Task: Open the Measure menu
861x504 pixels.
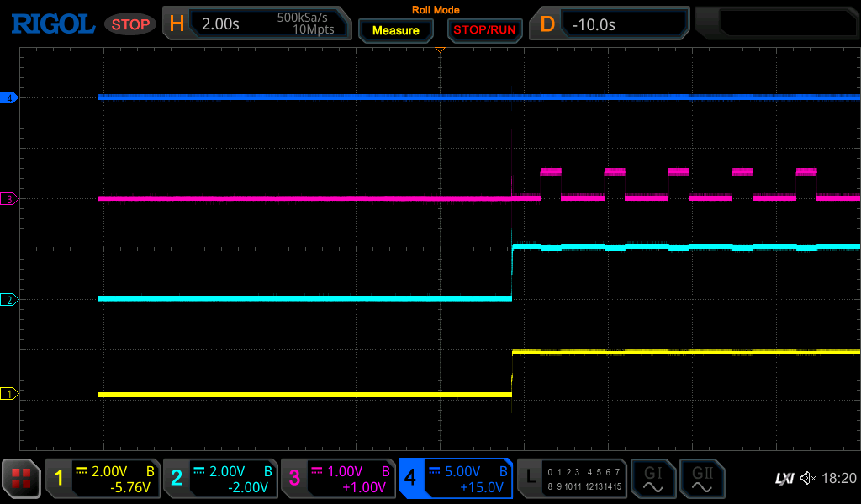Action: [x=396, y=31]
